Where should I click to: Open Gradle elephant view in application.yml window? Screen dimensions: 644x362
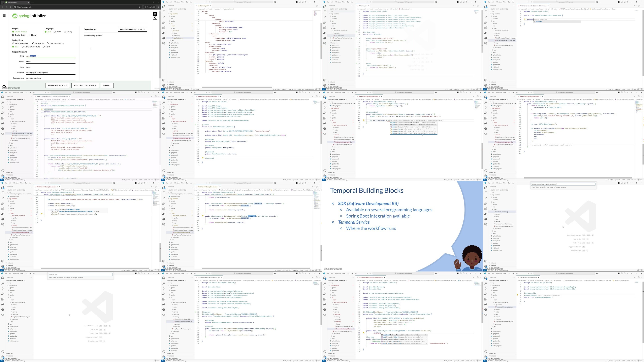pos(164,33)
